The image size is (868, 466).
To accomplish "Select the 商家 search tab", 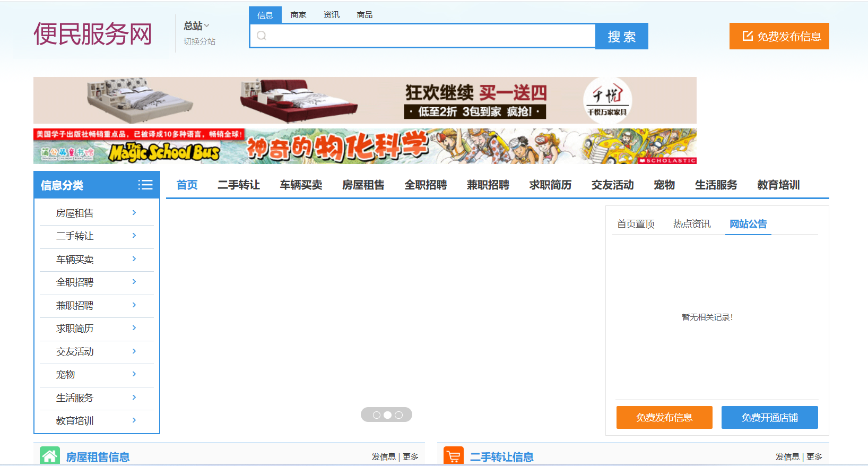I will (x=298, y=15).
